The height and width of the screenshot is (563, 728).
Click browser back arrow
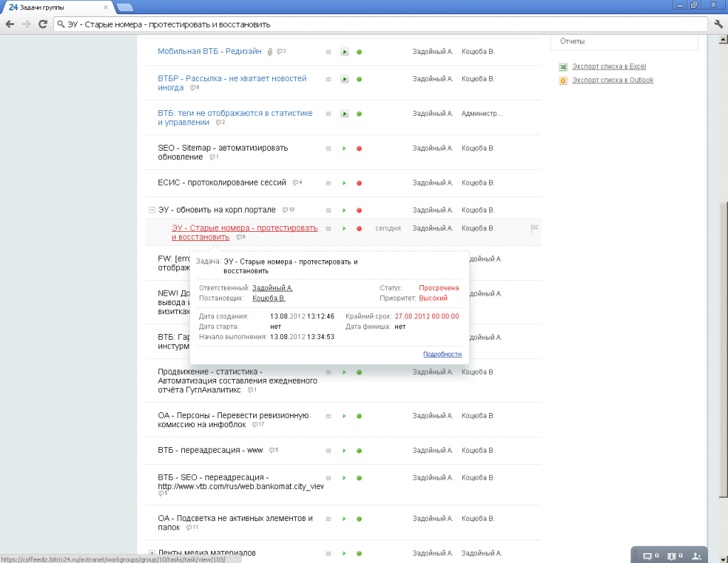pyautogui.click(x=10, y=24)
